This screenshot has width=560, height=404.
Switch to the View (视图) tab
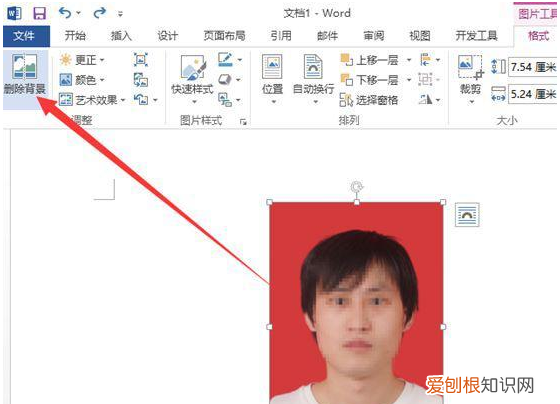[420, 36]
